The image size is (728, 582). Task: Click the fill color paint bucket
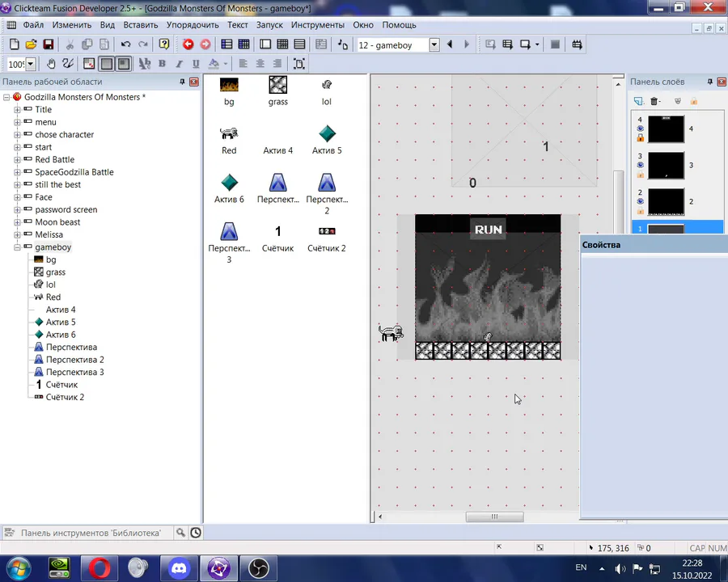pos(214,64)
